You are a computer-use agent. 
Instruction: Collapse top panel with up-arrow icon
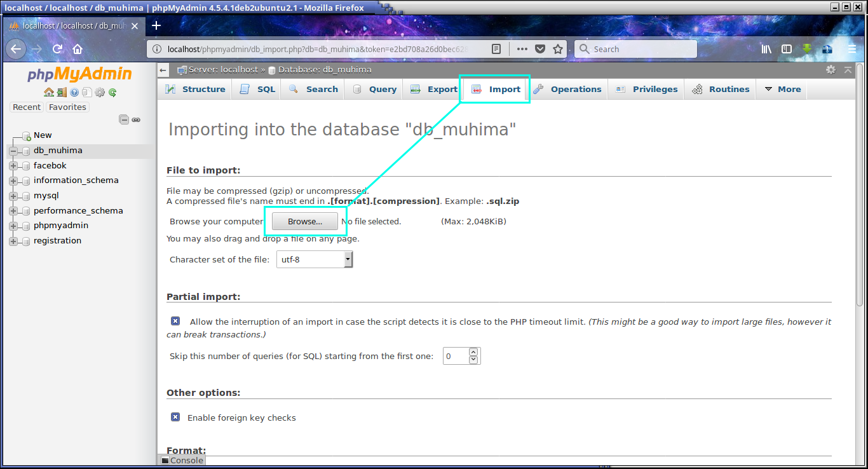click(x=848, y=70)
